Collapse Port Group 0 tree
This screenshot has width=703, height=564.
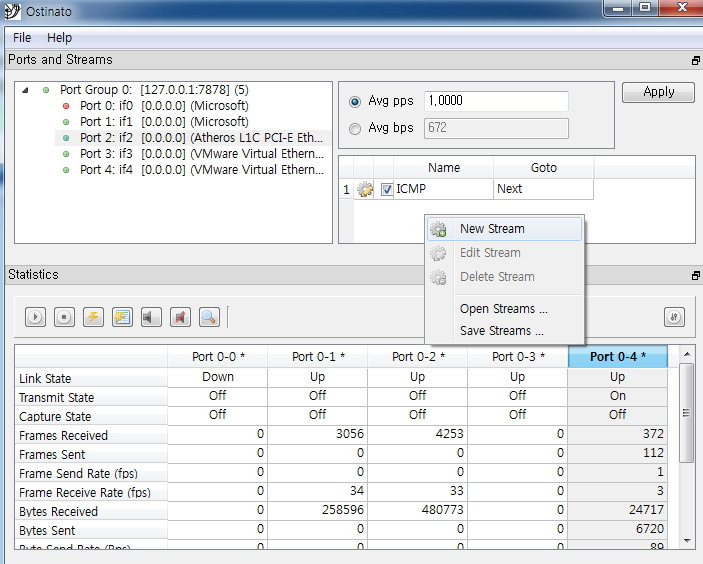pyautogui.click(x=26, y=90)
